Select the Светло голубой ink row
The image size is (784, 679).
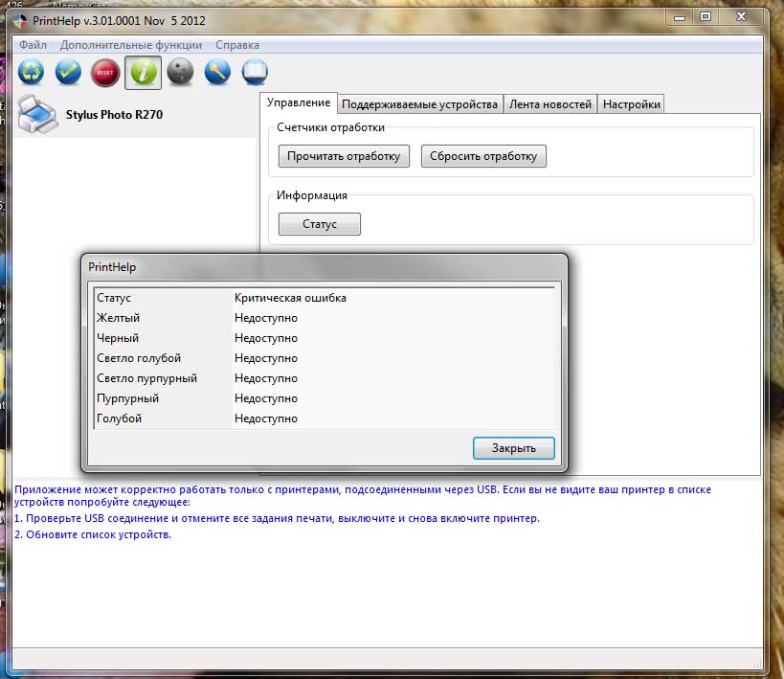coord(325,358)
